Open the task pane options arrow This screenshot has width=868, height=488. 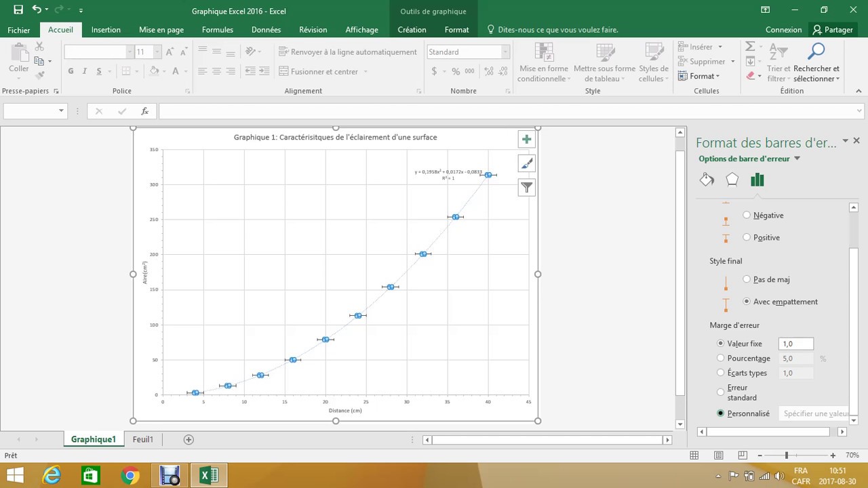point(845,141)
